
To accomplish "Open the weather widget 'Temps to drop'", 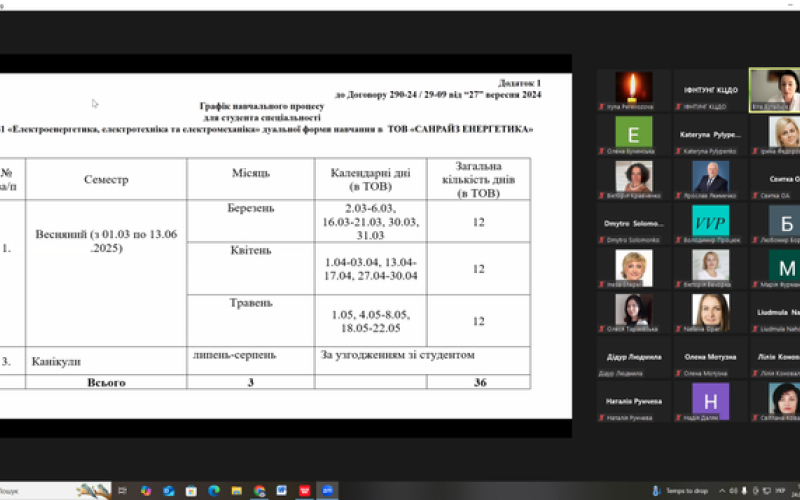I will (681, 491).
